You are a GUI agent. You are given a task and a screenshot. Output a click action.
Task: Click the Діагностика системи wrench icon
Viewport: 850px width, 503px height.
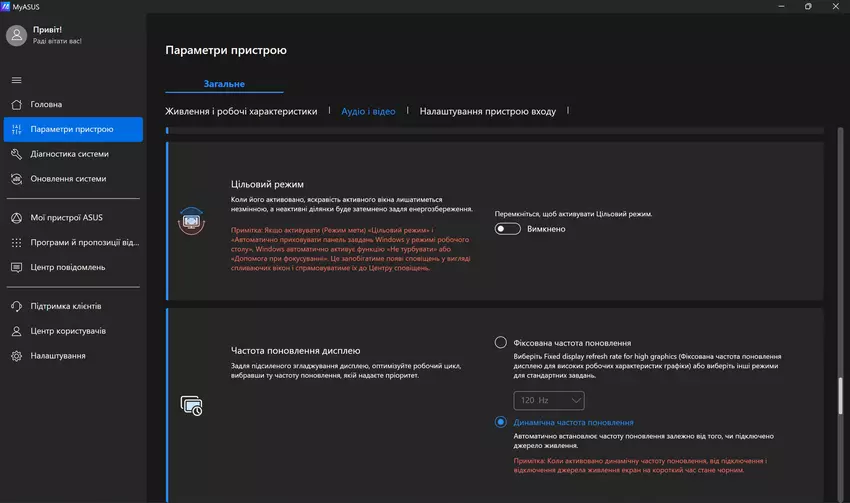tap(16, 154)
